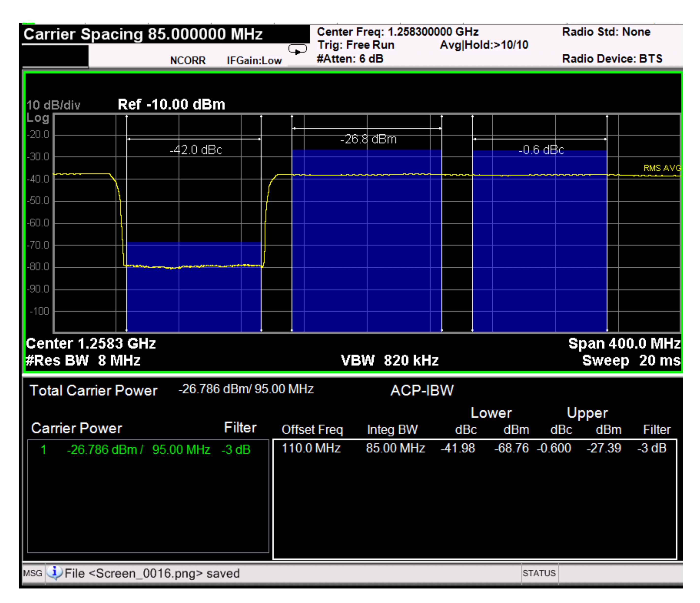Image resolution: width=700 pixels, height=603 pixels.
Task: Click the -26.8 dBm carrier power label
Action: point(368,139)
